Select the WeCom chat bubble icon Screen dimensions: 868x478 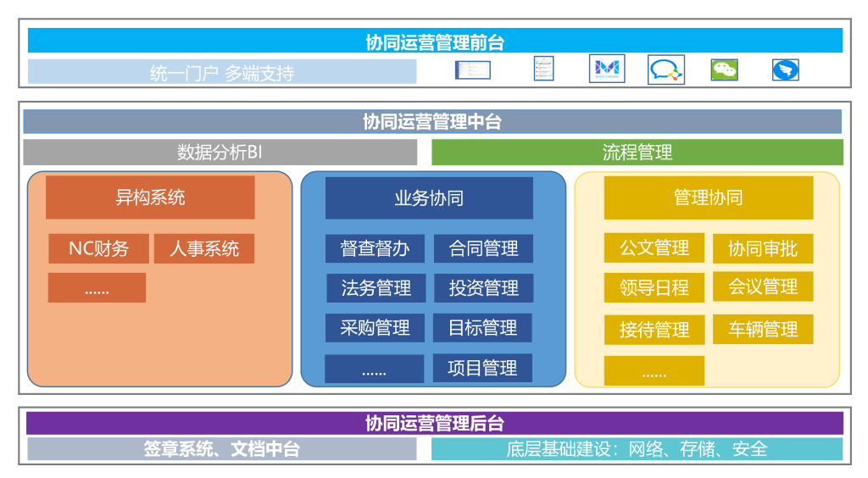pos(665,69)
